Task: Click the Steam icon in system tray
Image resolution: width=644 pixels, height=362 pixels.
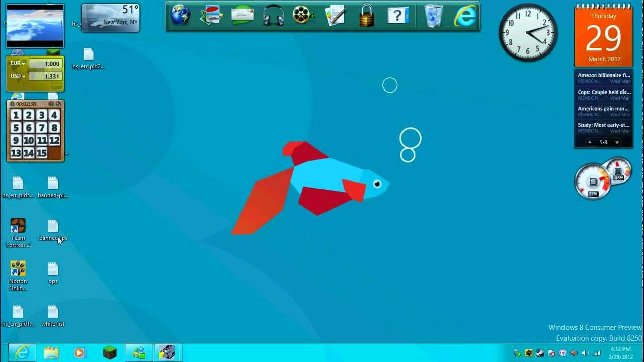Action: [x=540, y=353]
